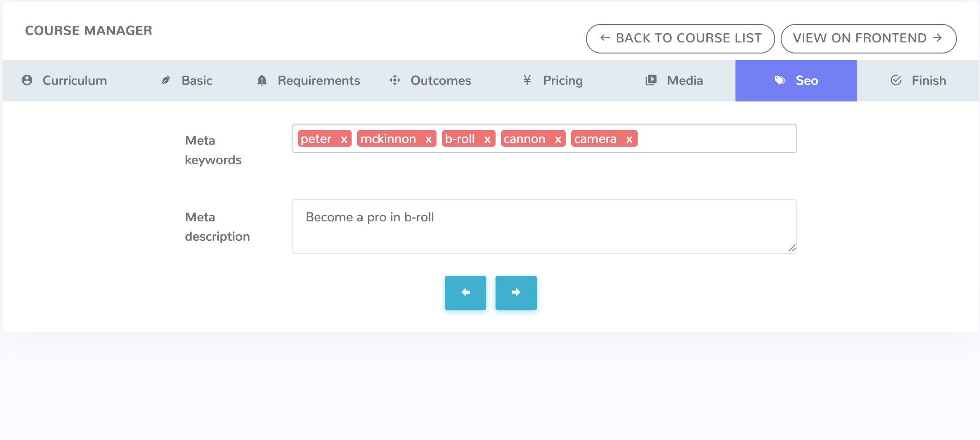The width and height of the screenshot is (980, 440).
Task: Grab the Meta description resize handle
Action: [792, 248]
